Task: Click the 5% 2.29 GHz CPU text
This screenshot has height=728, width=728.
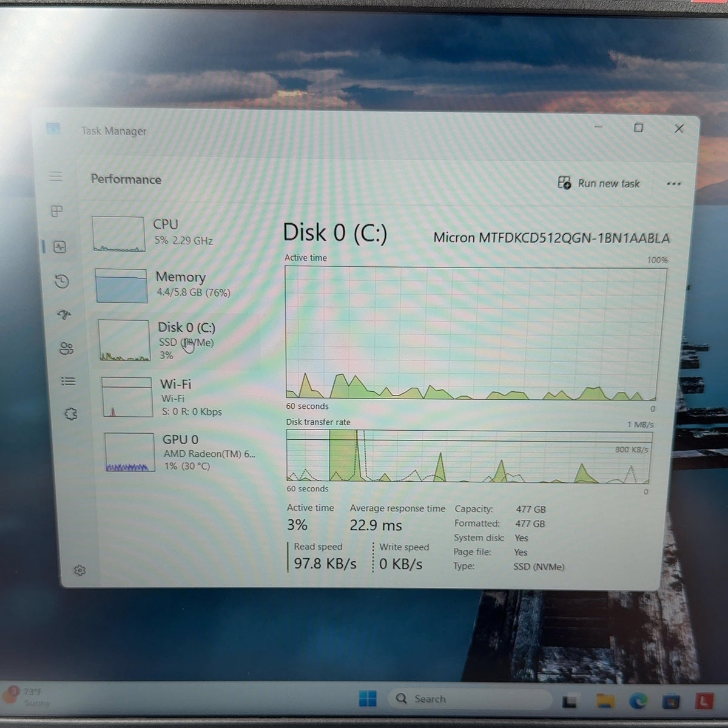Action: pos(184,240)
